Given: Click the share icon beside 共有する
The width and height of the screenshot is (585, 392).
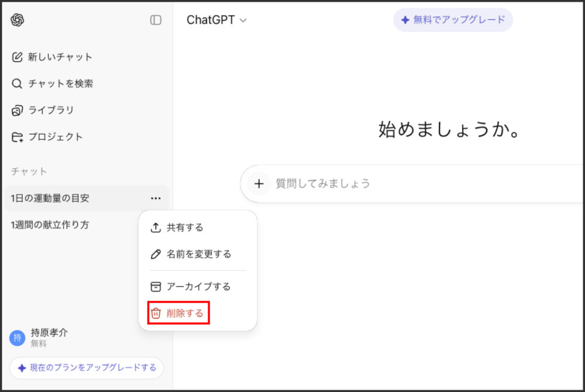Looking at the screenshot, I should click(156, 228).
